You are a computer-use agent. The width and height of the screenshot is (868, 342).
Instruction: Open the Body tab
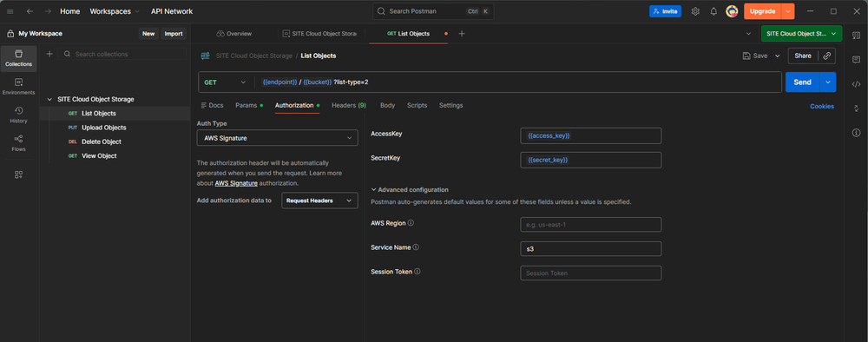point(387,105)
